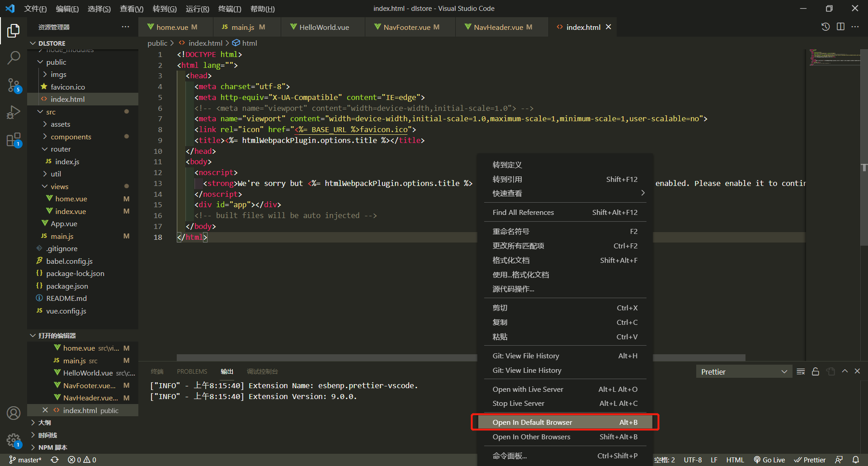The width and height of the screenshot is (868, 466).
Task: Open vue.config.js in the explorer
Action: 83,311
